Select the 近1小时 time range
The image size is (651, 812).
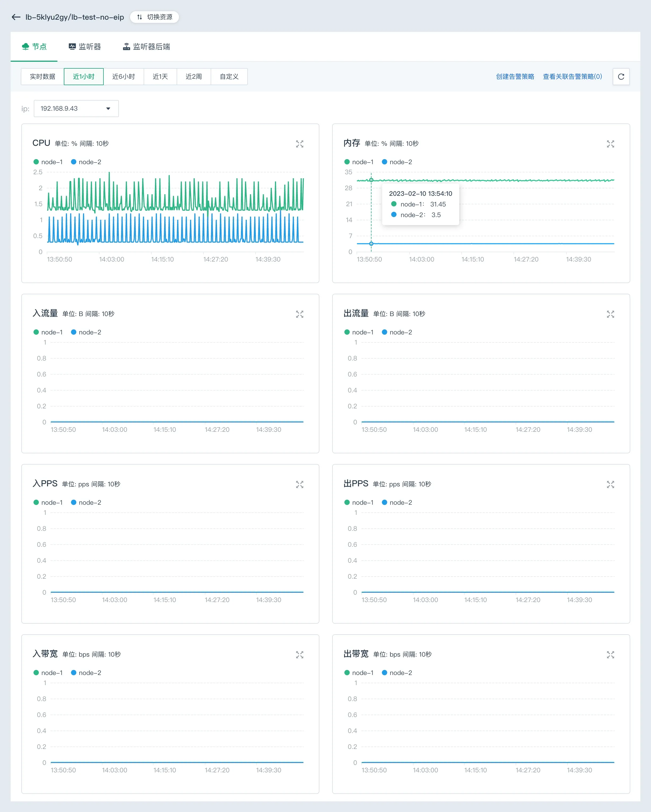84,76
